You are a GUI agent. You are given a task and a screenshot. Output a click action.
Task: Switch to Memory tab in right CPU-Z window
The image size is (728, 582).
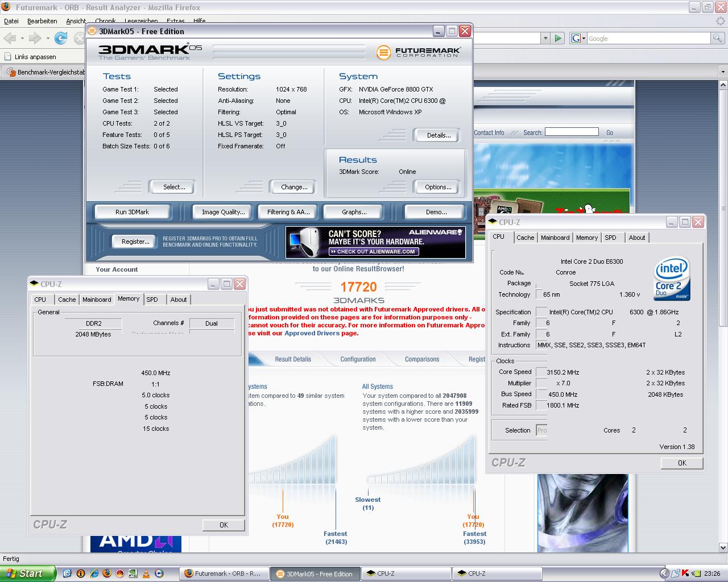(587, 238)
